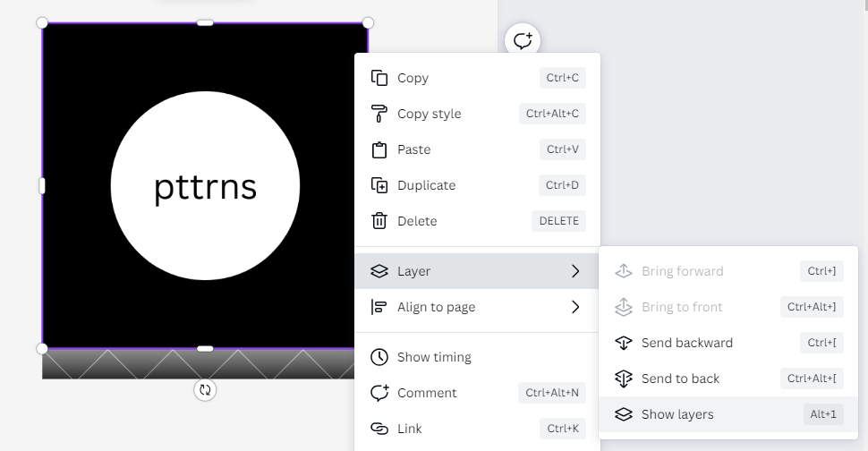Select Paste in the context menu
The height and width of the screenshot is (451, 868).
point(477,149)
